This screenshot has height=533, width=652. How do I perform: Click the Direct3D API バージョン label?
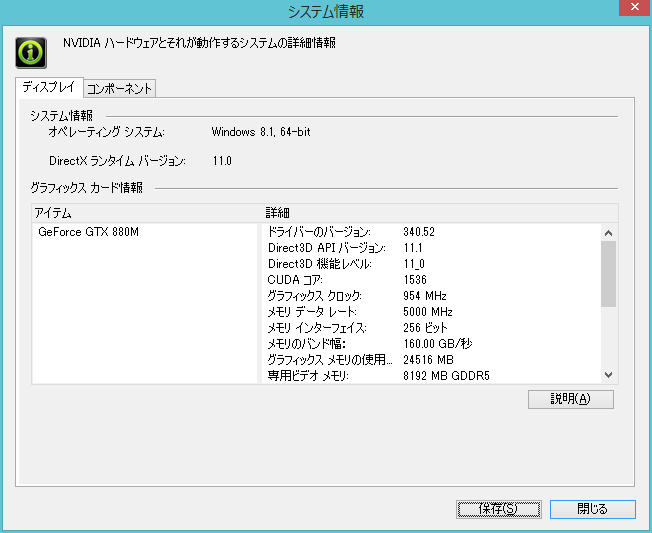tap(326, 248)
